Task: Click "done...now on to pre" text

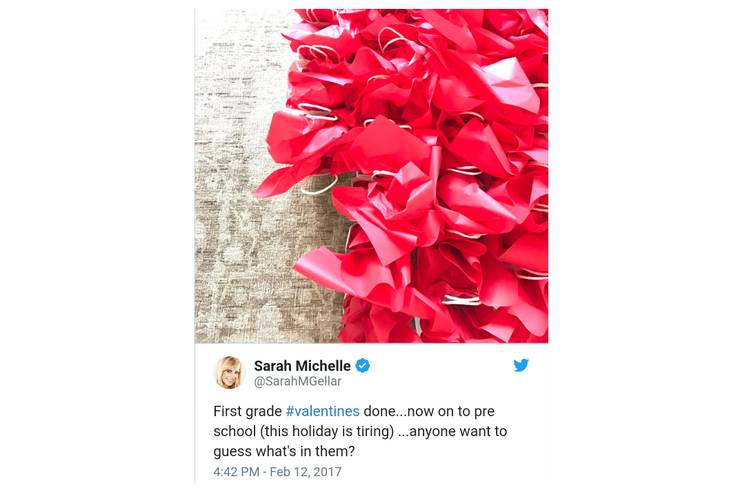Action: click(429, 411)
